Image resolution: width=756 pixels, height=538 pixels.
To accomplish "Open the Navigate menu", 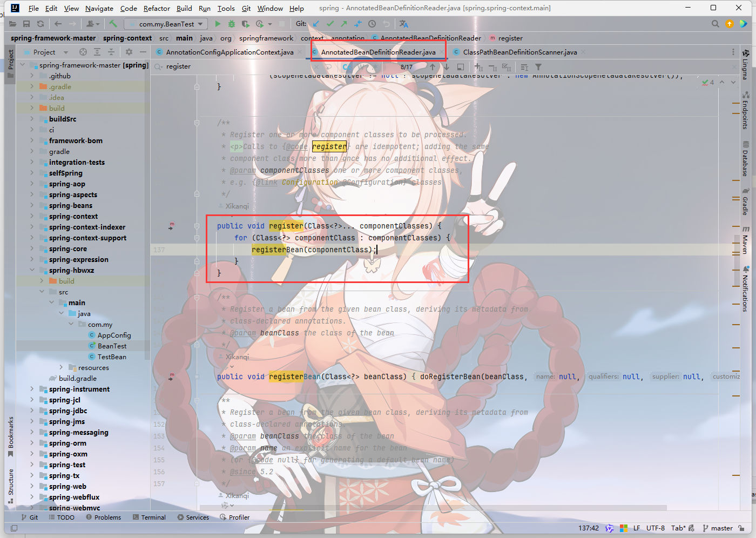I will click(99, 8).
